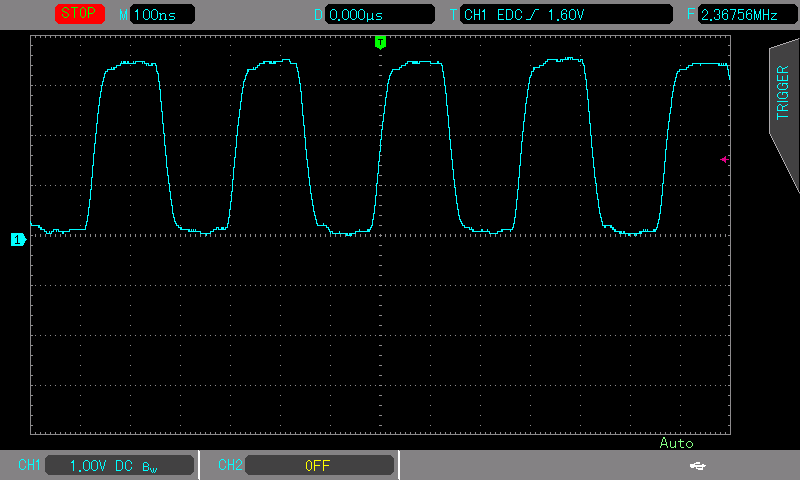Open the TRIGGER side tab

tap(783, 95)
